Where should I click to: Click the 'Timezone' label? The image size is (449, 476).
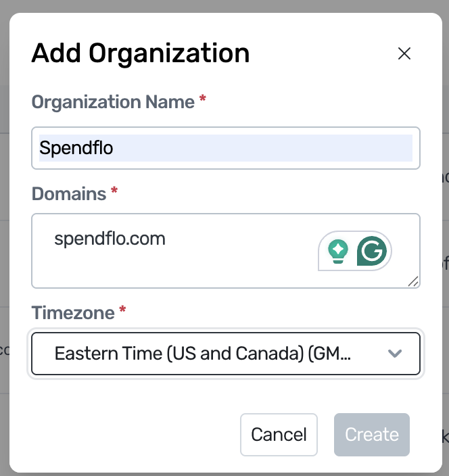tap(73, 312)
